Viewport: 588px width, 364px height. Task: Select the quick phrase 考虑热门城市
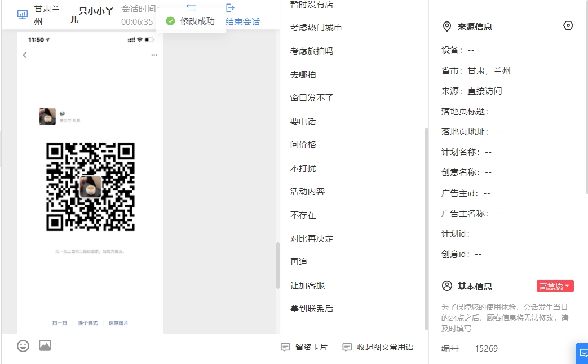(x=316, y=28)
